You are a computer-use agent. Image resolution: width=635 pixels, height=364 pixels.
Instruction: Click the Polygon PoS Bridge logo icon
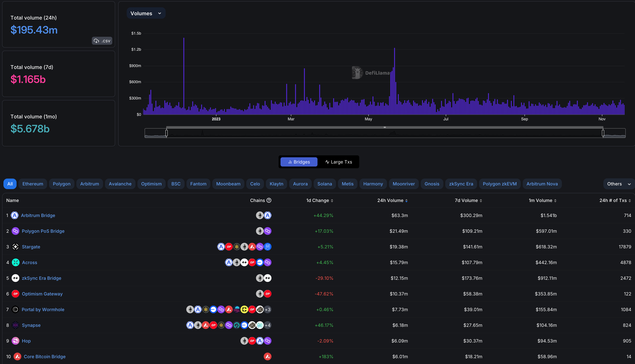coord(15,231)
